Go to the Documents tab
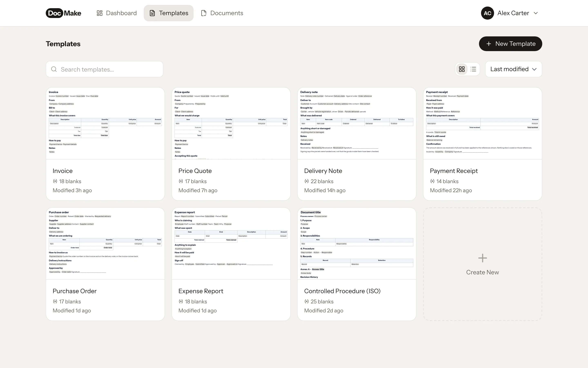 [222, 13]
